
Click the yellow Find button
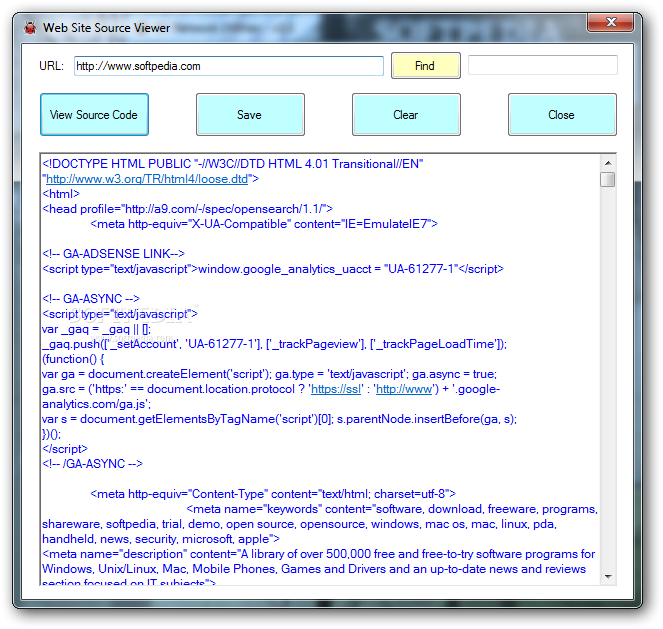coord(426,66)
